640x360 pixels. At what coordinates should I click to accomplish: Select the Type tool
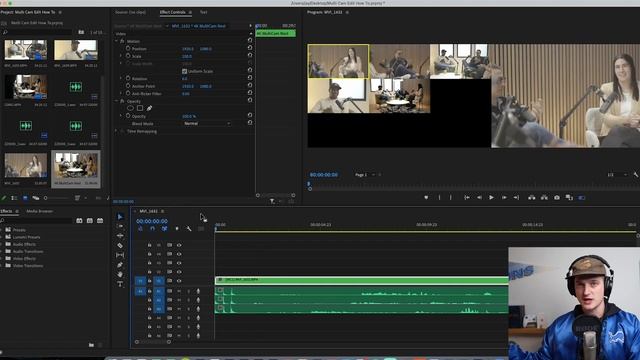pyautogui.click(x=120, y=284)
